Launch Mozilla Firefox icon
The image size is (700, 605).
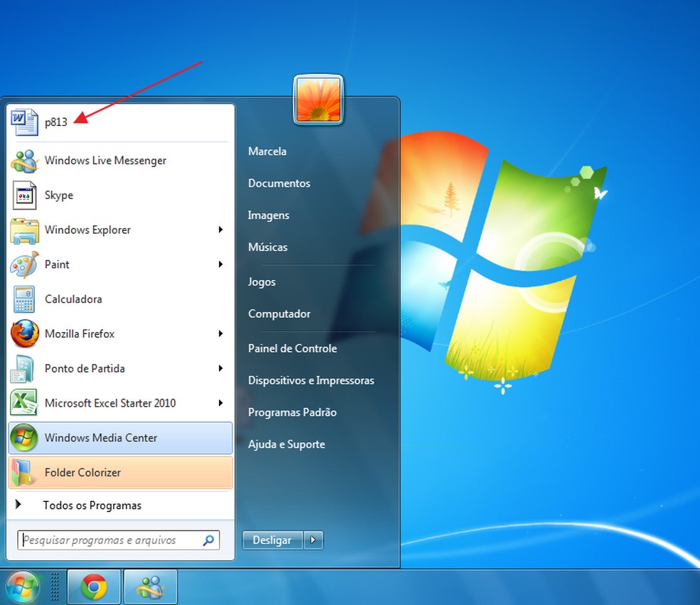tap(24, 333)
